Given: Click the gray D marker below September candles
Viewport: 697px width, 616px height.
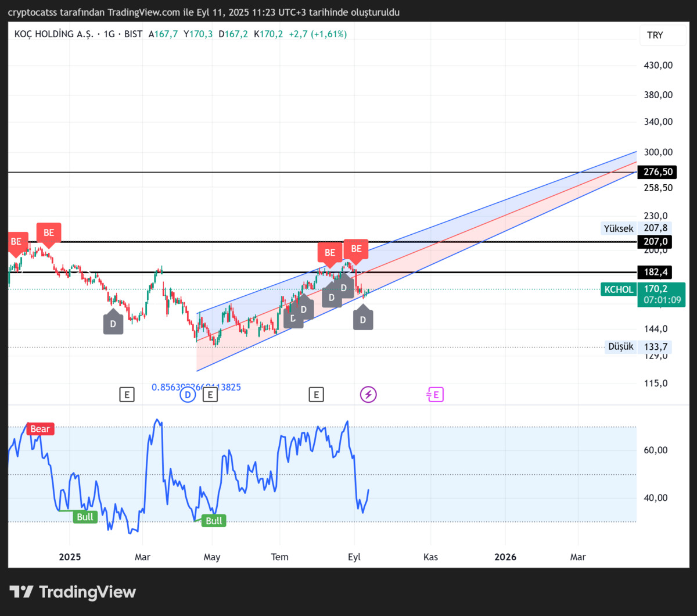Looking at the screenshot, I should pyautogui.click(x=363, y=318).
